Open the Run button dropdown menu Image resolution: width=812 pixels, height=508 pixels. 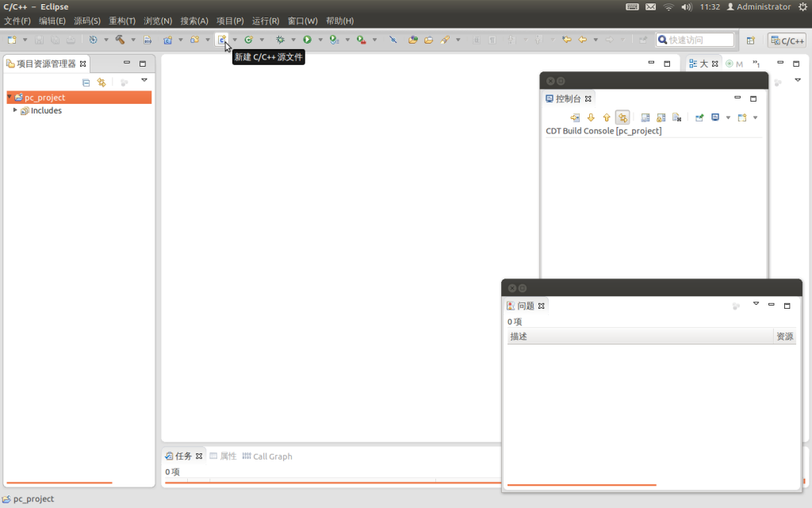click(320, 39)
